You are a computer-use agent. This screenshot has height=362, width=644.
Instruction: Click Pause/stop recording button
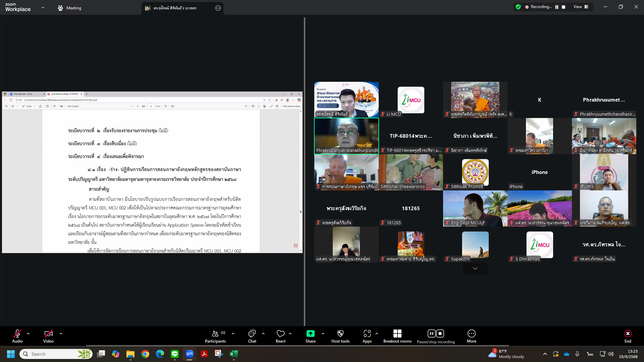click(436, 336)
